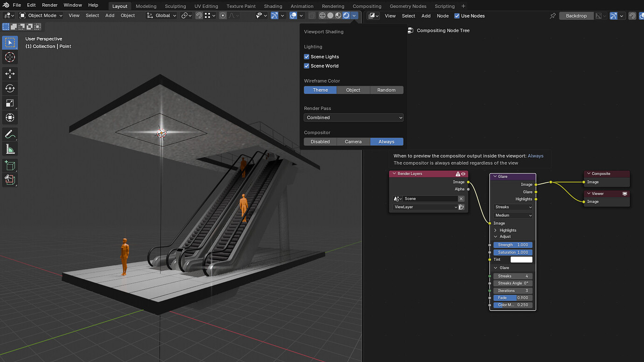Set wireframe color to Random

click(x=386, y=90)
